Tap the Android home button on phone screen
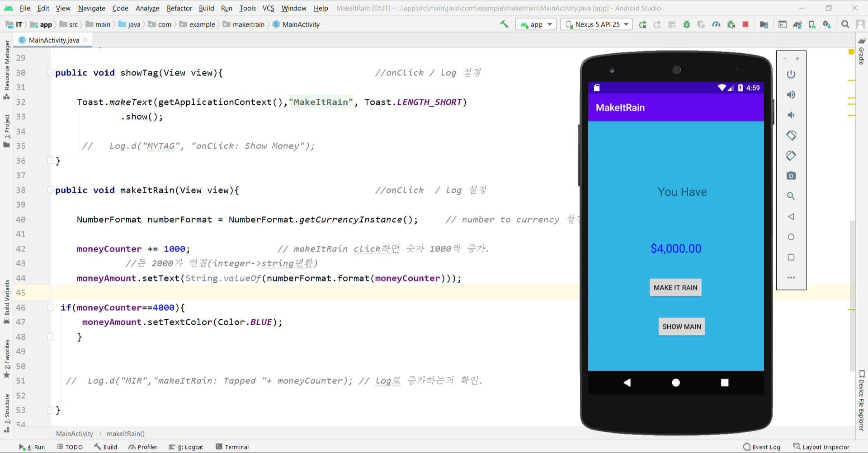This screenshot has width=868, height=453. point(676,383)
